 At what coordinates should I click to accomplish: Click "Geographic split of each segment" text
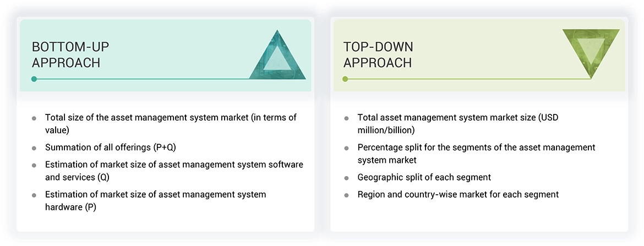tap(424, 177)
